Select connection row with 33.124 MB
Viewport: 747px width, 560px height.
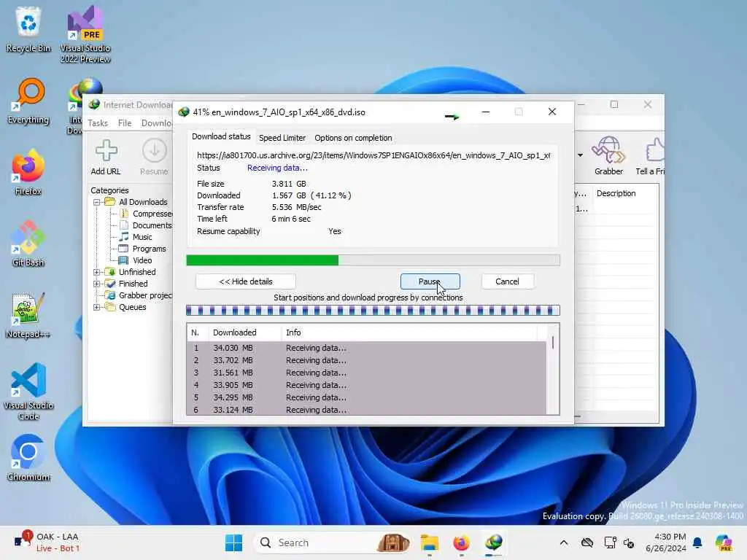pyautogui.click(x=366, y=410)
